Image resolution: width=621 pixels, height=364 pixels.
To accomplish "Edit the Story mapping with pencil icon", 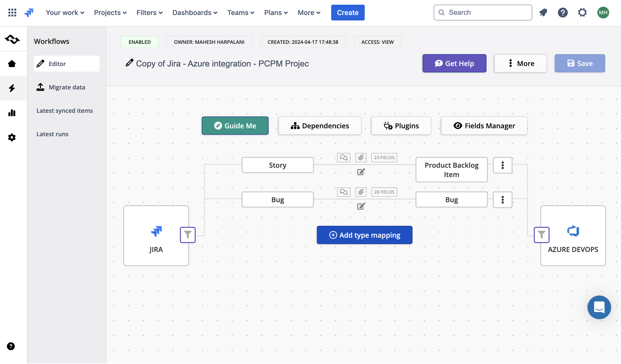I will [361, 172].
